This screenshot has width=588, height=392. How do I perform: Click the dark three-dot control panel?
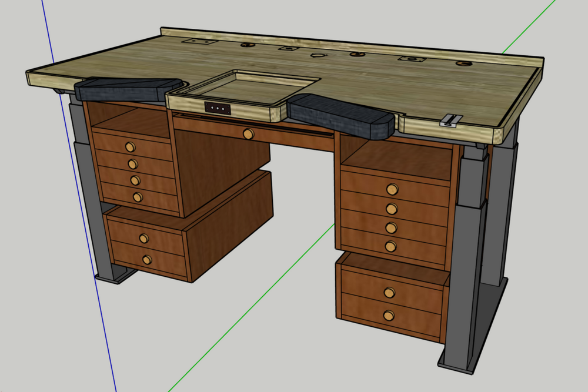pyautogui.click(x=217, y=108)
